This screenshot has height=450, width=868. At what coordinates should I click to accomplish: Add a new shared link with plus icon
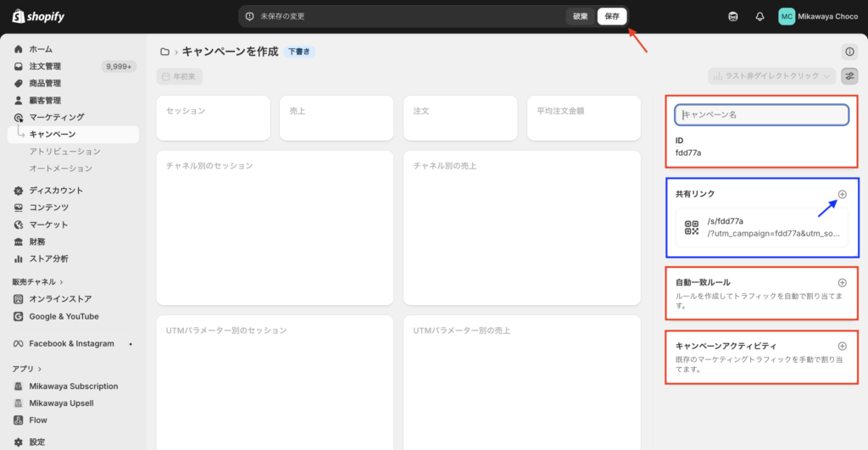(x=842, y=194)
